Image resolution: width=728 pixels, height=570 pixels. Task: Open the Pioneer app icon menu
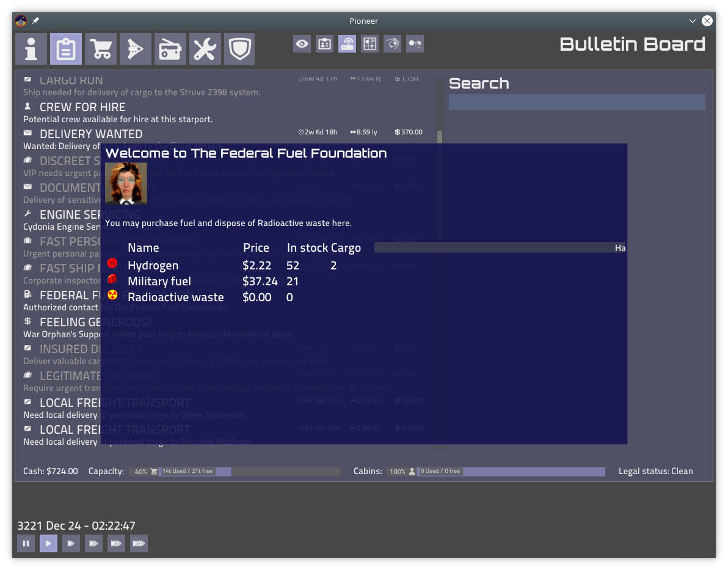pos(21,21)
